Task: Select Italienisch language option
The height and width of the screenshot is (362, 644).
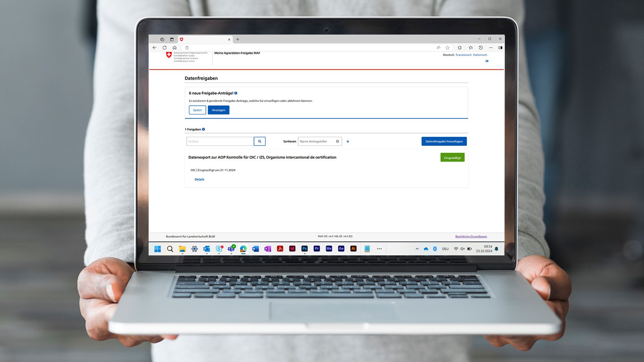Action: (x=480, y=54)
